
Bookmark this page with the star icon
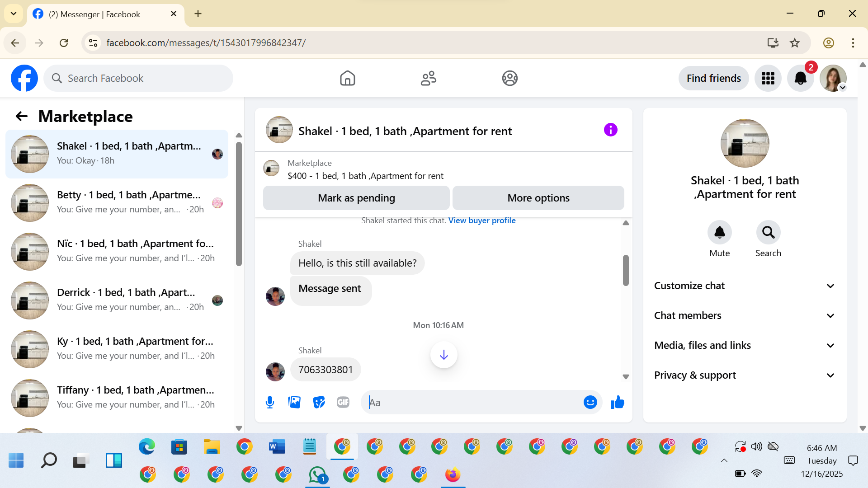(x=795, y=43)
